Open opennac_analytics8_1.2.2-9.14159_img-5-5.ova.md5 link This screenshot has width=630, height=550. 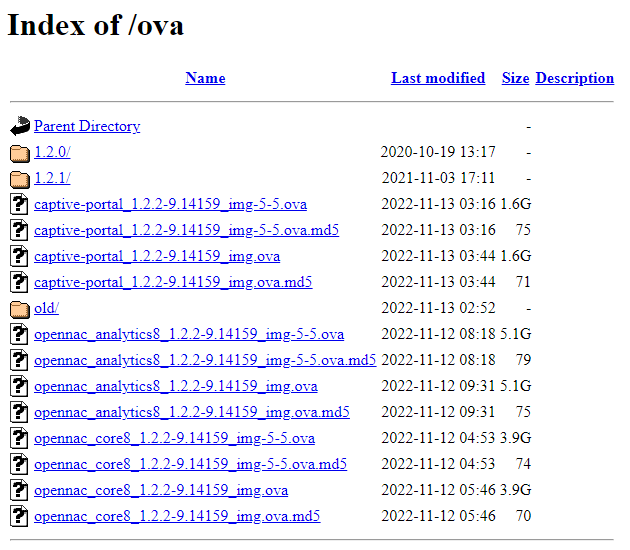[x=205, y=360]
